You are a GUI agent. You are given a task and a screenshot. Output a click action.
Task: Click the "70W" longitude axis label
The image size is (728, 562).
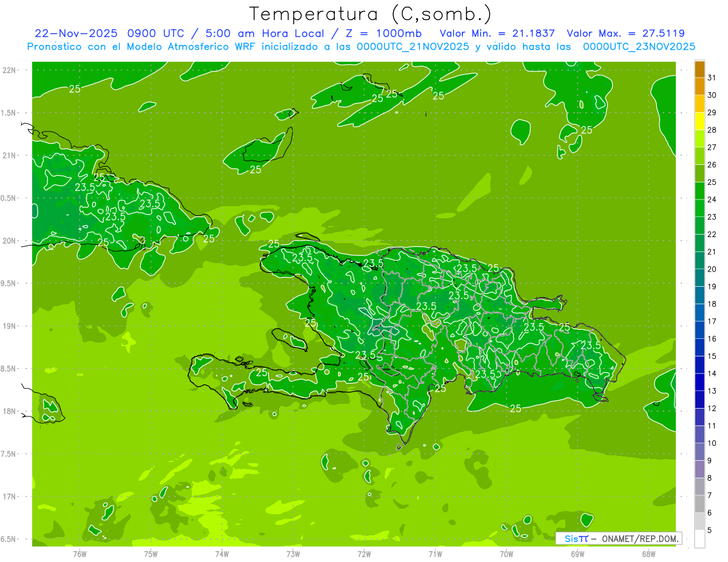click(x=507, y=554)
